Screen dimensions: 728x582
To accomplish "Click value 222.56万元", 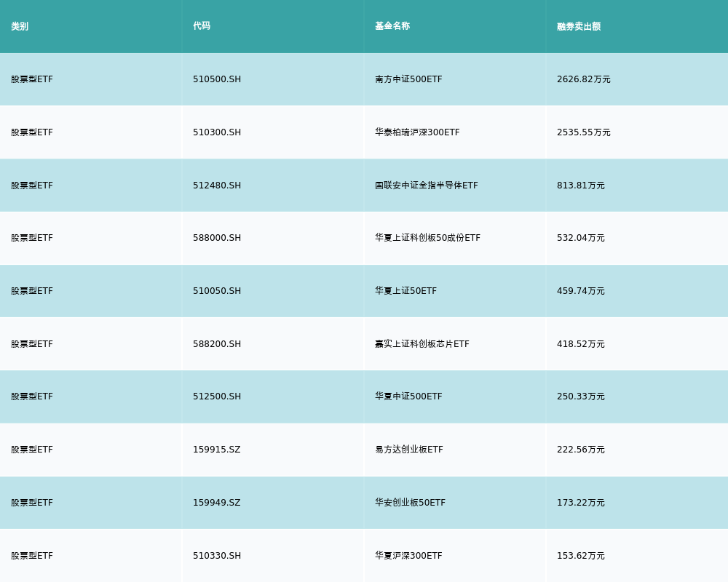I will 581,450.
